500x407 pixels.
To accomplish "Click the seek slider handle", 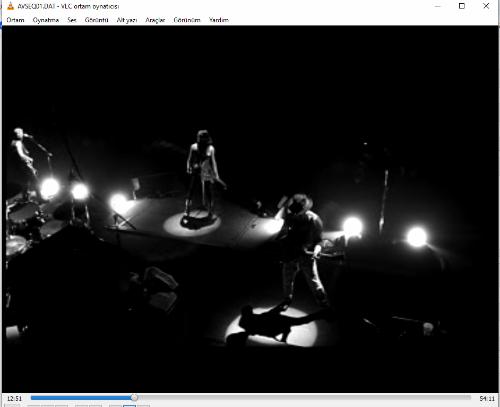I will (134, 397).
